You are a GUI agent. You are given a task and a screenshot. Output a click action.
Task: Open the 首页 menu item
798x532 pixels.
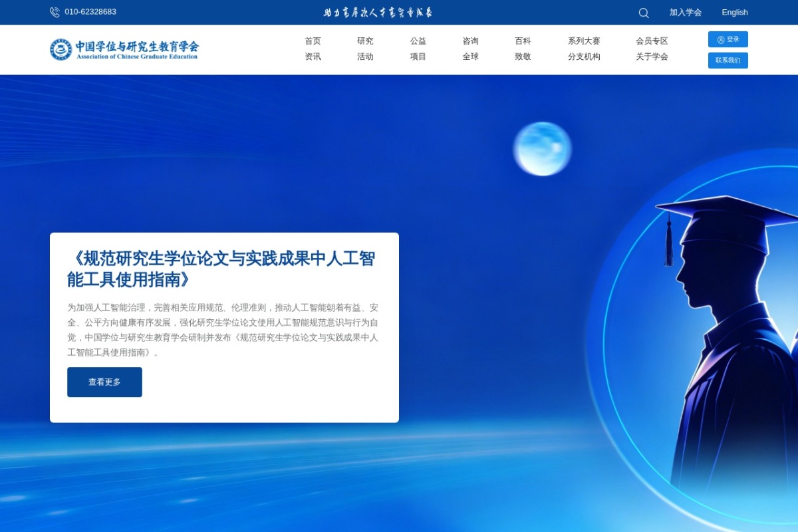click(x=313, y=41)
